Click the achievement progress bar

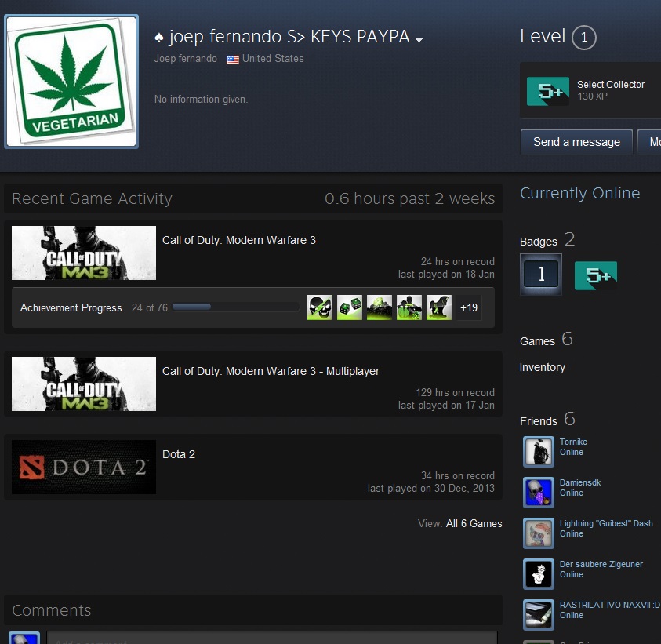235,307
